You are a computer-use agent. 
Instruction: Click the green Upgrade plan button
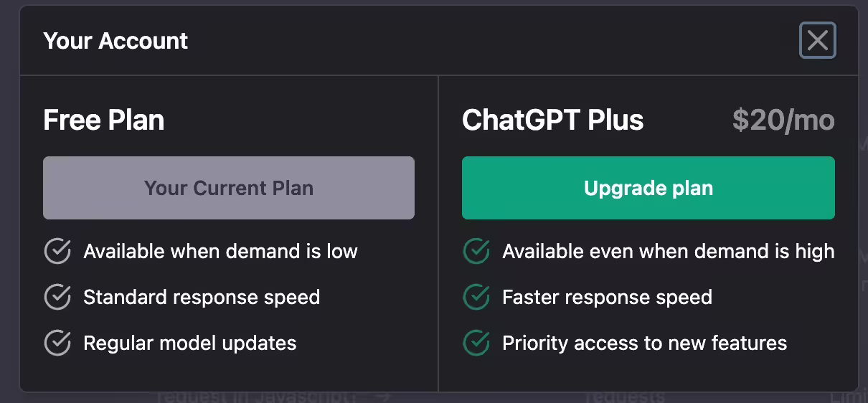coord(648,188)
